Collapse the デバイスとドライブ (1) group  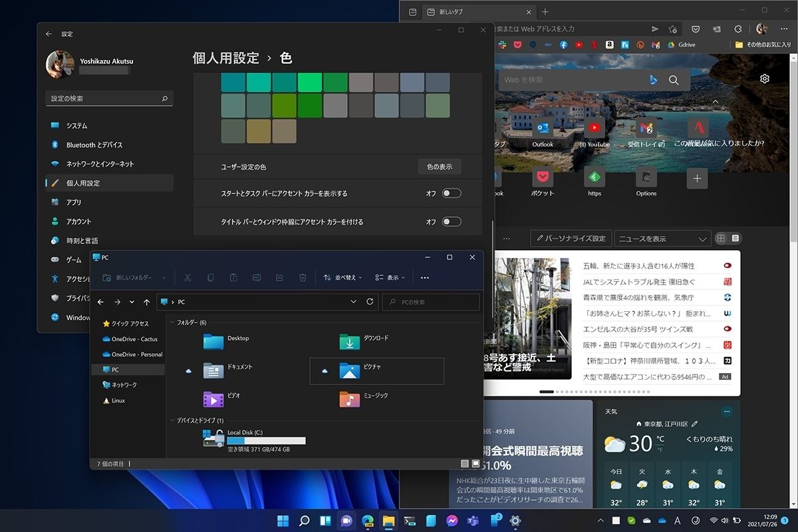(172, 420)
